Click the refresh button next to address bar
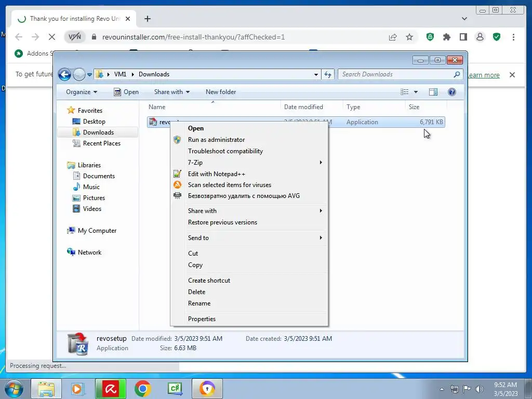This screenshot has height=399, width=532. click(328, 74)
